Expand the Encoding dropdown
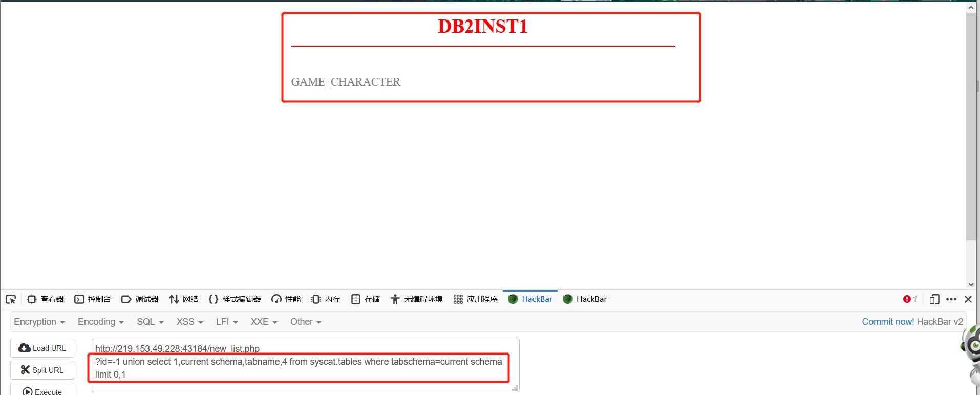Image resolution: width=980 pixels, height=395 pixels. 101,322
